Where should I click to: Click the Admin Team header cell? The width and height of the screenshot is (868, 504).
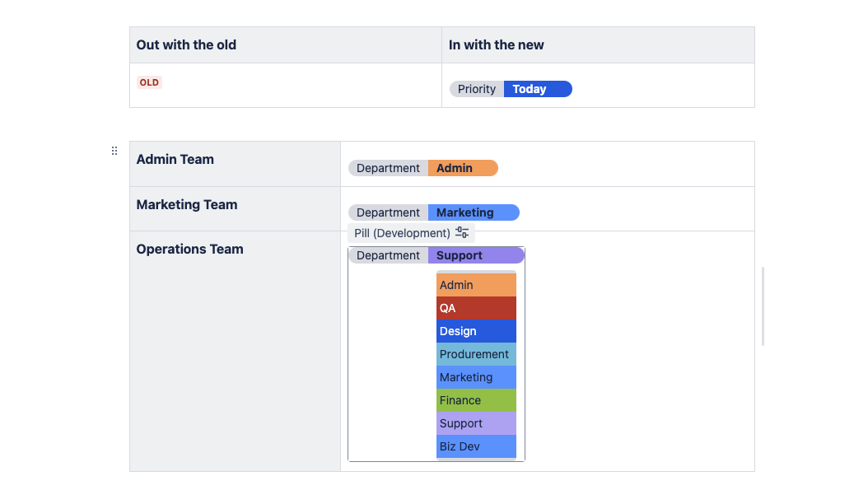[175, 159]
